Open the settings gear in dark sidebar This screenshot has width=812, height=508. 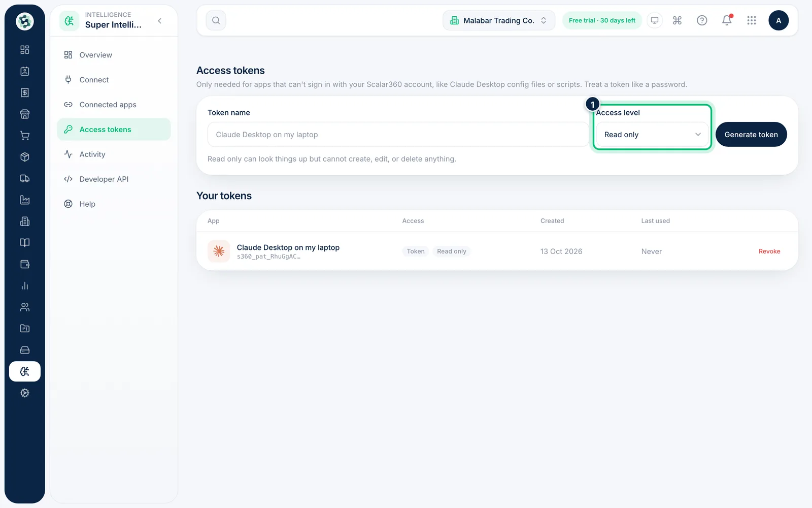pos(24,393)
